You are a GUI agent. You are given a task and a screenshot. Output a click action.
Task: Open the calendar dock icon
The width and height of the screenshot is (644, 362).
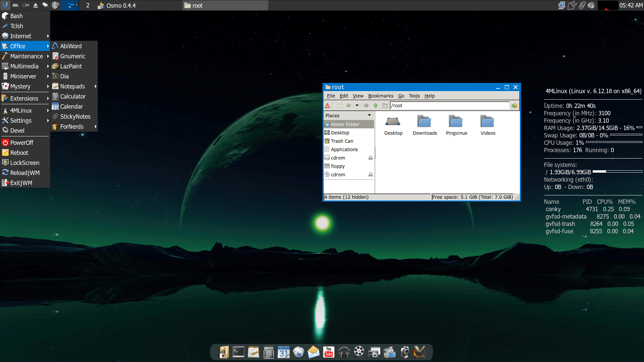coord(283,352)
